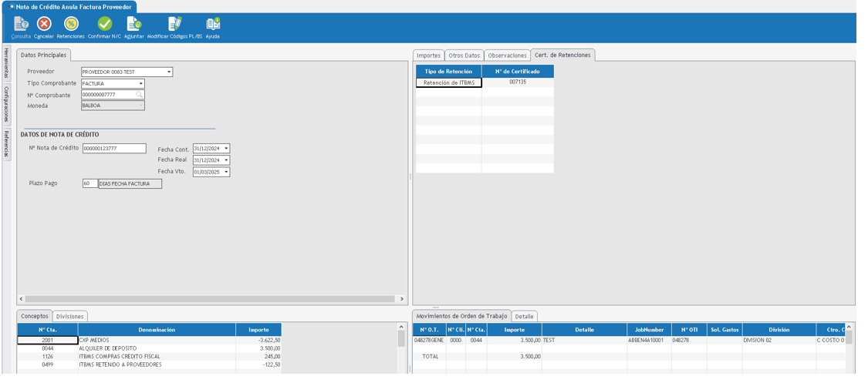Click the Nº Nota de Crédito field

(113, 149)
